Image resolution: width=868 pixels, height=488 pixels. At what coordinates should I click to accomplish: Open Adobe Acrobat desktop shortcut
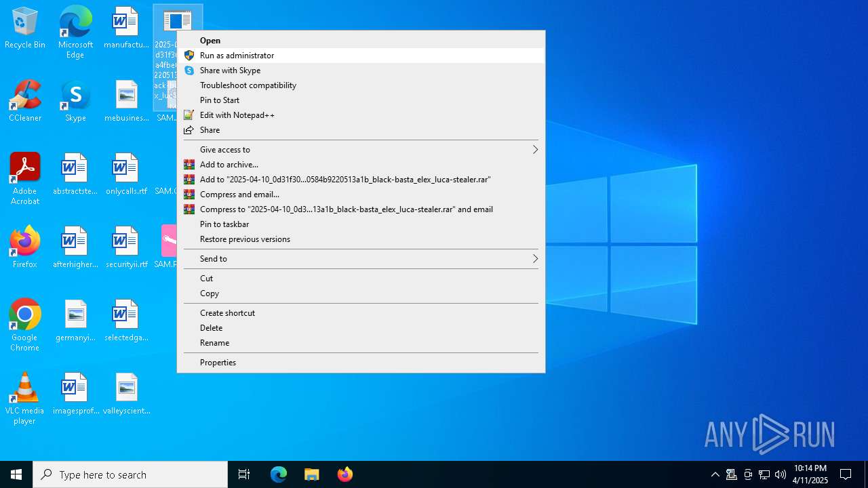(25, 179)
